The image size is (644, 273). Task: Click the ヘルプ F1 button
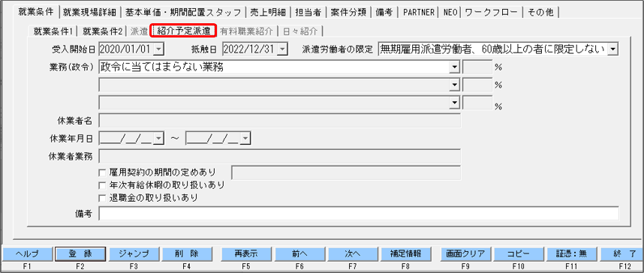tap(27, 253)
